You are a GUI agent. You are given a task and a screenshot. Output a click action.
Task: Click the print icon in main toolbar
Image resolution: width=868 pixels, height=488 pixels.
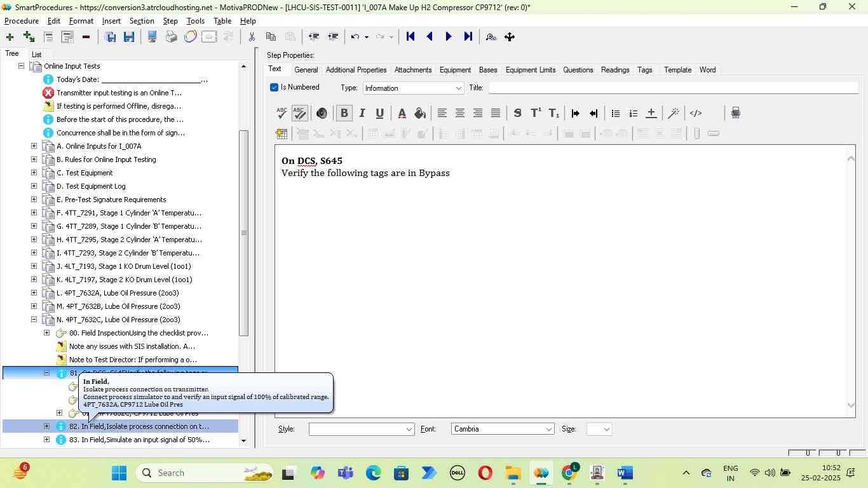(171, 37)
